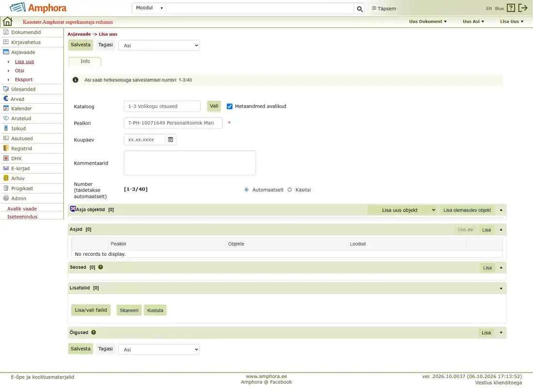This screenshot has height=392, width=533.
Task: Click the help icon next to Seosed
Action: click(x=101, y=267)
